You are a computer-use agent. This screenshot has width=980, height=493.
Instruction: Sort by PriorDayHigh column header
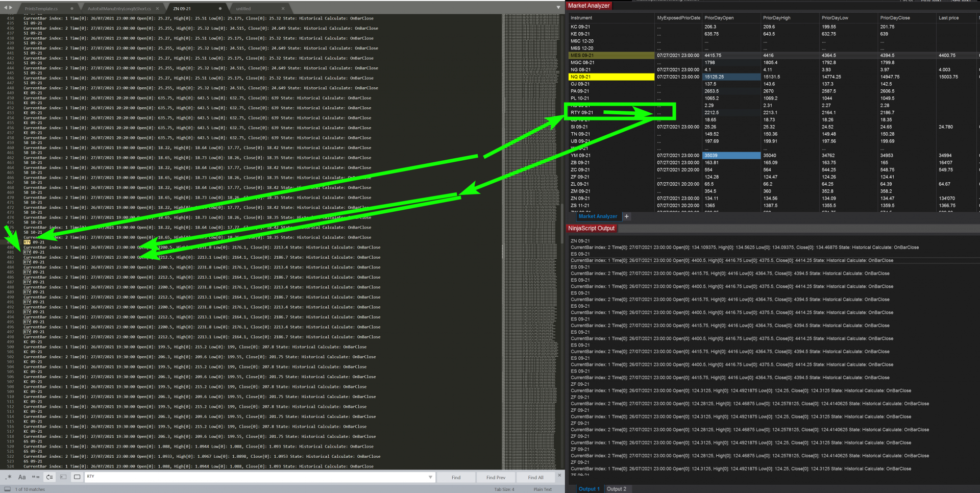tap(791, 18)
